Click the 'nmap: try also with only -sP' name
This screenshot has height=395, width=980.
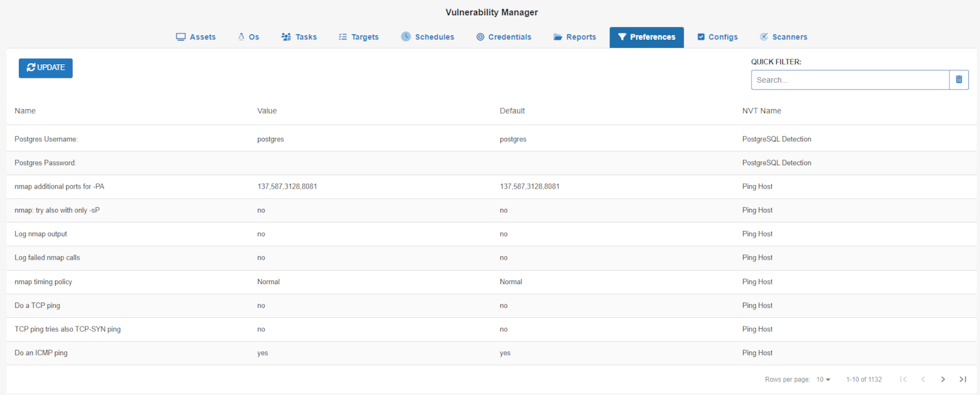[57, 211]
